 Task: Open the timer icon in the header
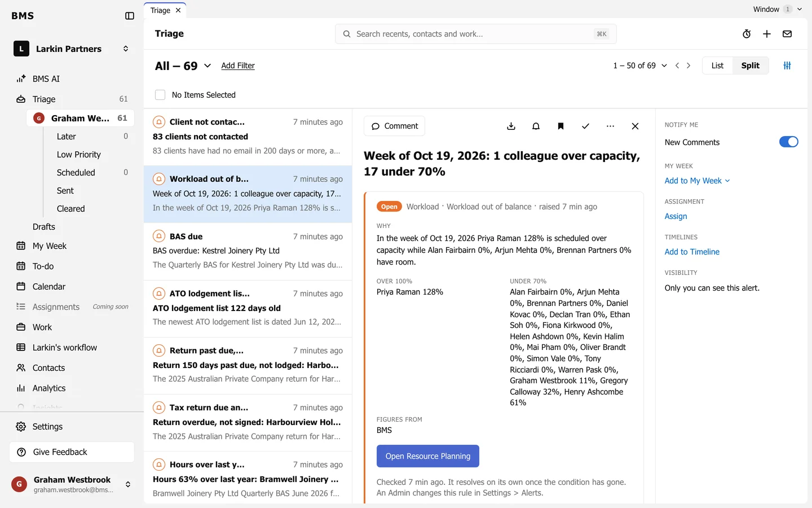[x=747, y=34]
